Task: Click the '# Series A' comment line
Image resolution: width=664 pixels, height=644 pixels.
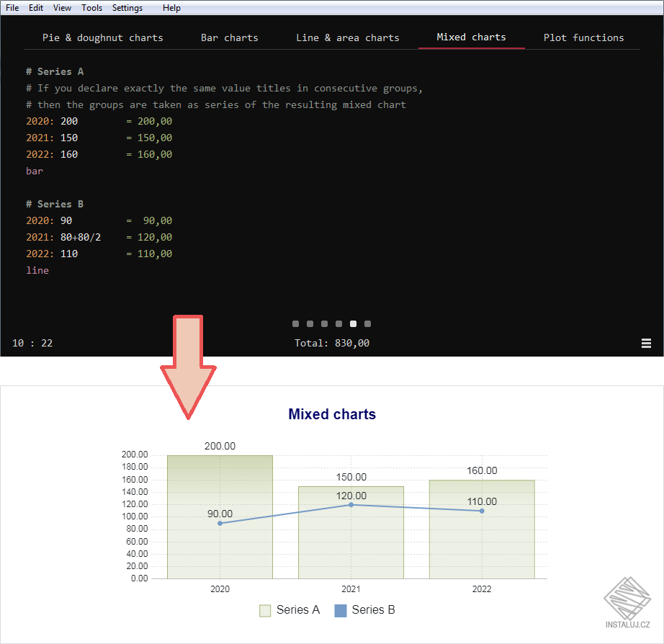Action: click(x=55, y=71)
